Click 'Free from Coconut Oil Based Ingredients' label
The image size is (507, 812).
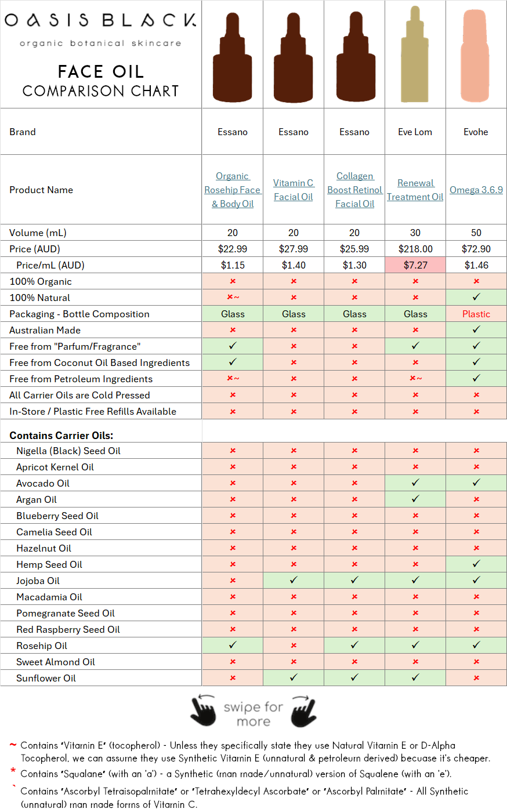(99, 362)
